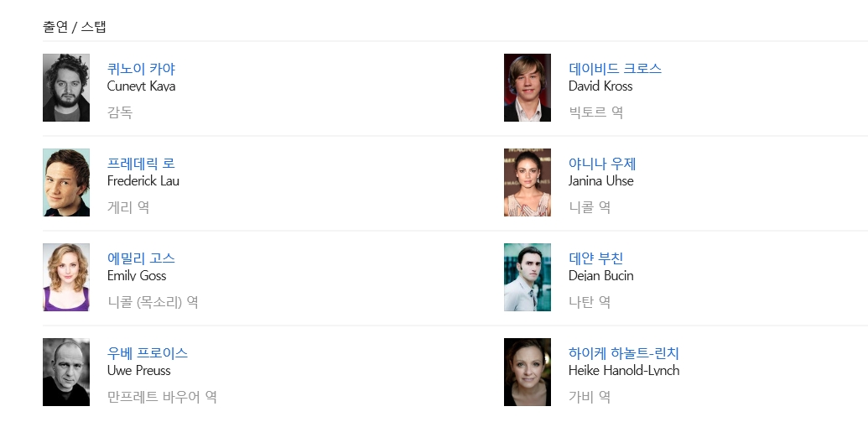Image resolution: width=868 pixels, height=443 pixels.
Task: Select the portrait next to 프레데릭 로
Action: (66, 183)
